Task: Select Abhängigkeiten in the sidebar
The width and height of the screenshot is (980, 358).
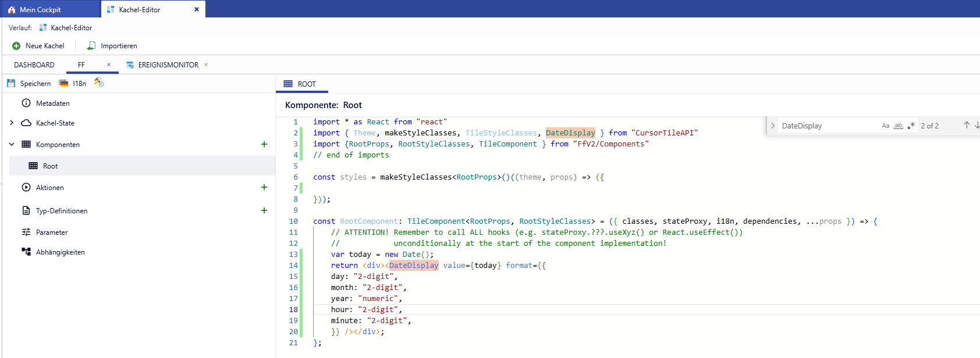Action: [60, 252]
